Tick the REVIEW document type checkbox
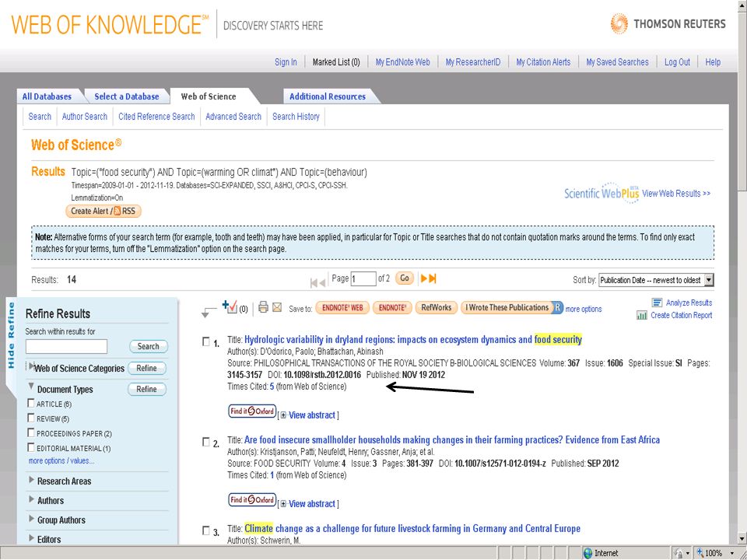The height and width of the screenshot is (560, 747). tap(31, 418)
